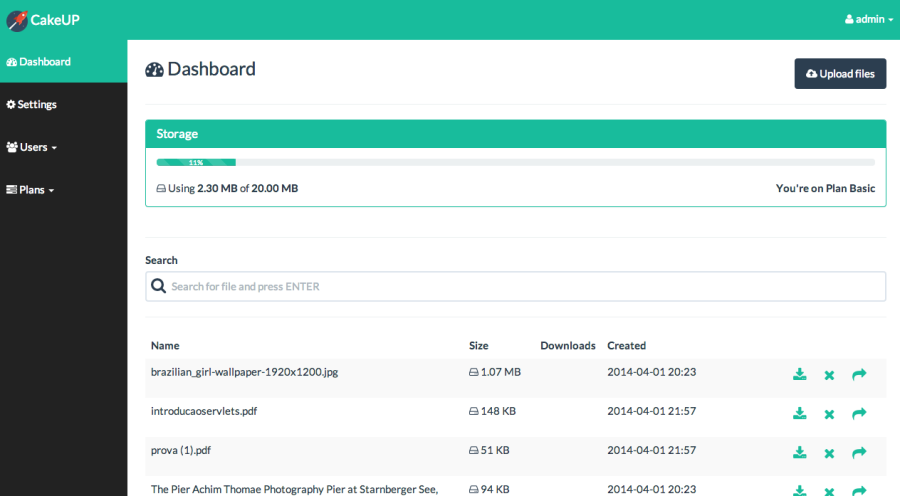Delete brazilian_girl-wallpaper-1920x1200.jpg file
Viewport: 900px width, 496px height.
(x=829, y=375)
